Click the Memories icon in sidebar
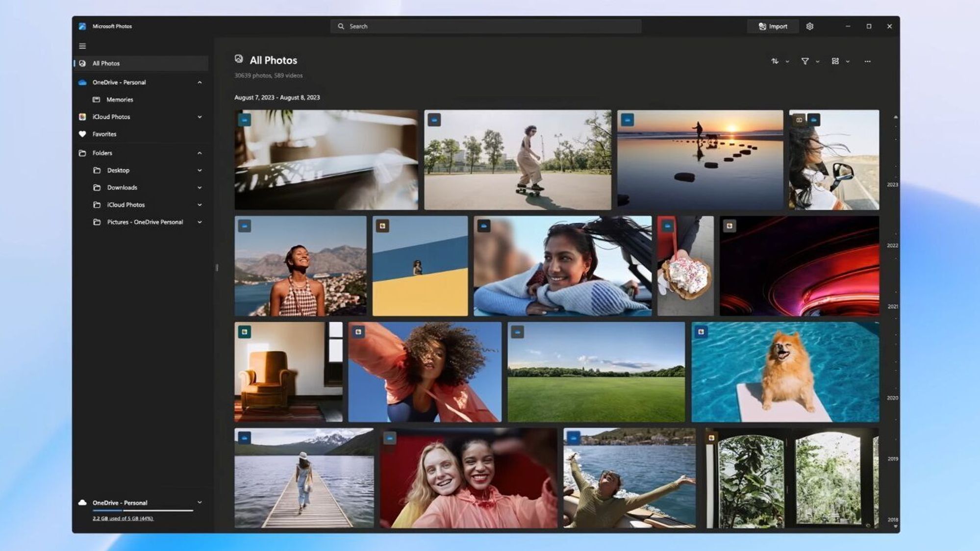The height and width of the screenshot is (551, 980). [97, 100]
